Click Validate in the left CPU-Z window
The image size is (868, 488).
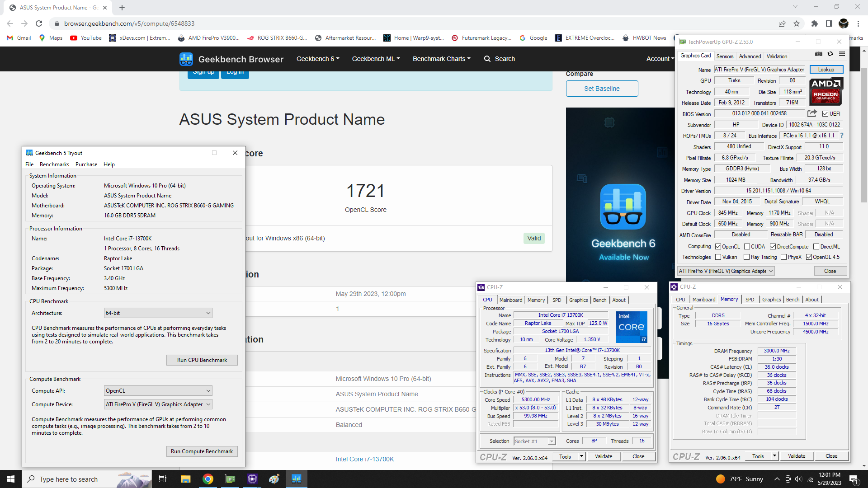(x=604, y=456)
